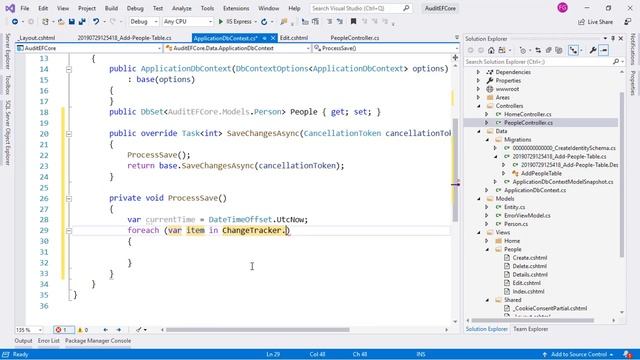Open the File menu

click(x=24, y=8)
